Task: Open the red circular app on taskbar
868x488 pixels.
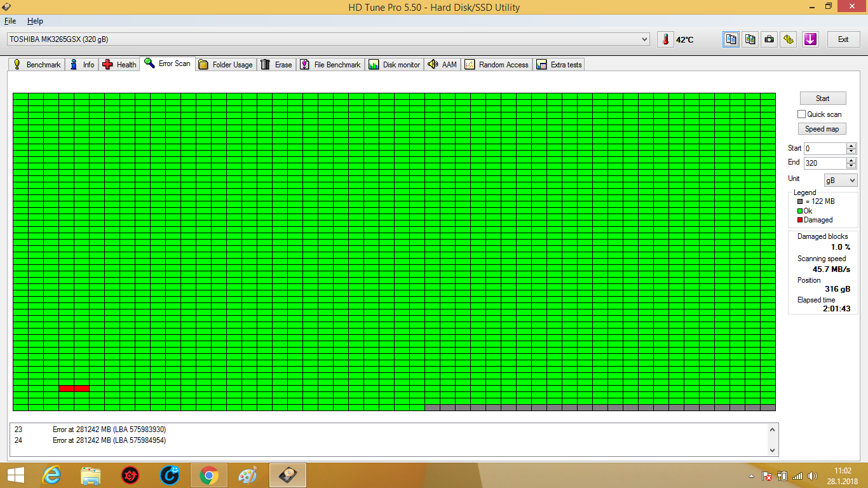Action: (x=130, y=475)
